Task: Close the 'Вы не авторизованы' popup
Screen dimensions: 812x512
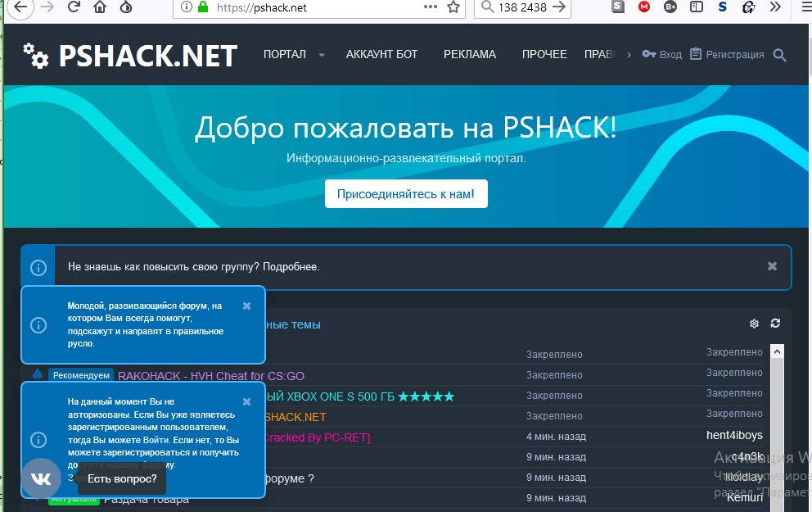Action: click(x=246, y=401)
